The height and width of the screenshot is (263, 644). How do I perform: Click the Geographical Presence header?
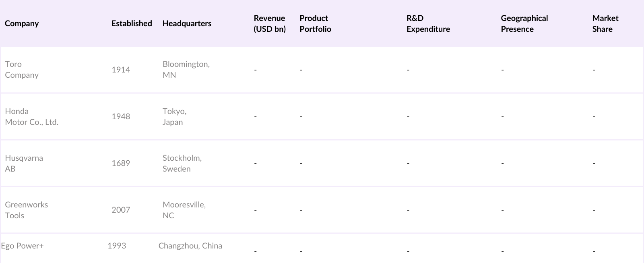point(524,23)
